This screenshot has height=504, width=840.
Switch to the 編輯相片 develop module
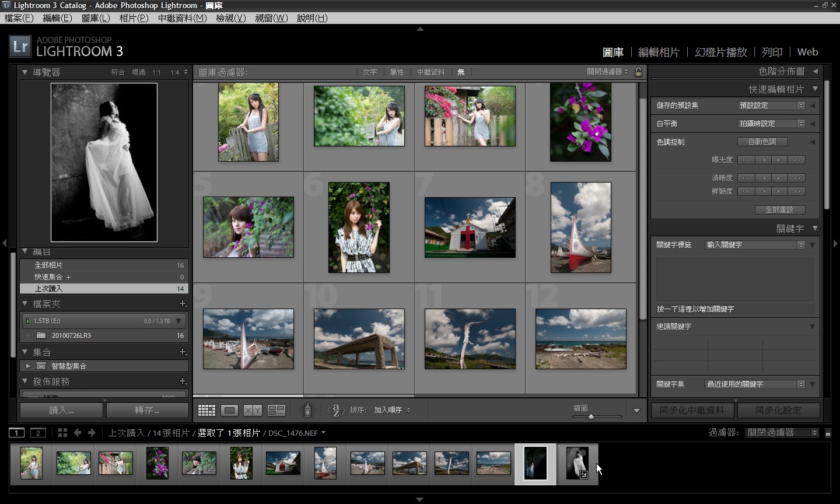pyautogui.click(x=659, y=52)
